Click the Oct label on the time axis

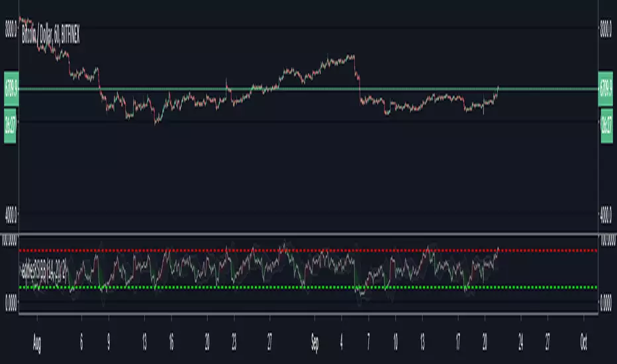(583, 343)
